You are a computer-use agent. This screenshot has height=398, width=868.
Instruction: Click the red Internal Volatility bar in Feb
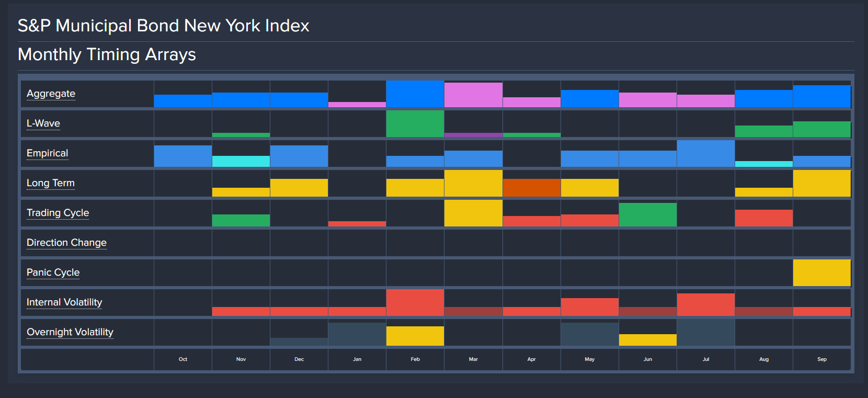pyautogui.click(x=415, y=303)
